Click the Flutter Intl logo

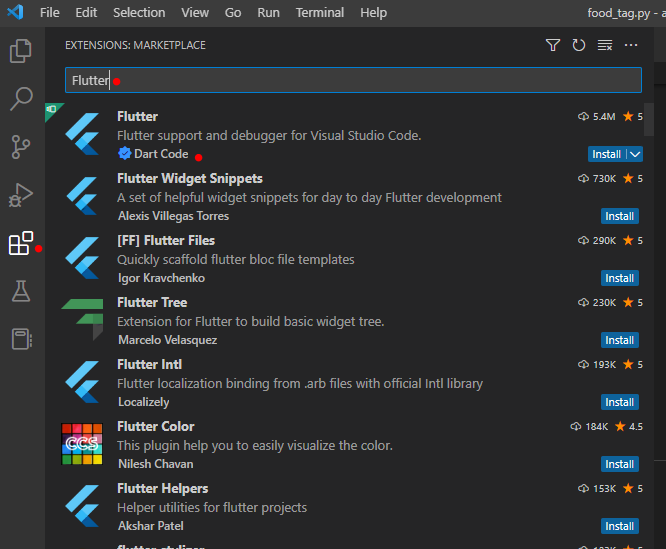coord(82,382)
